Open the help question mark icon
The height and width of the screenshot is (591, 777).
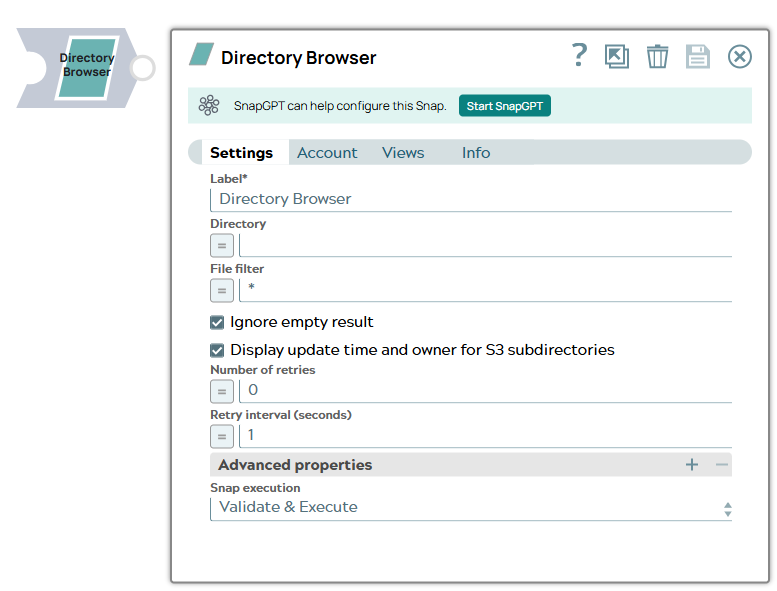click(x=579, y=56)
